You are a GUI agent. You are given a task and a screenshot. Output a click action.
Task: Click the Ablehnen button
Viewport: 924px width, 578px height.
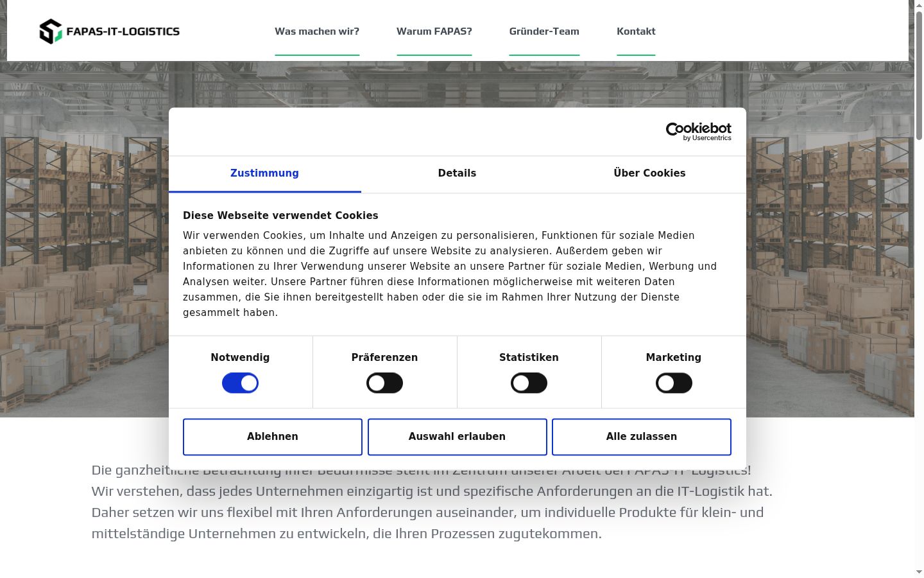pyautogui.click(x=273, y=437)
